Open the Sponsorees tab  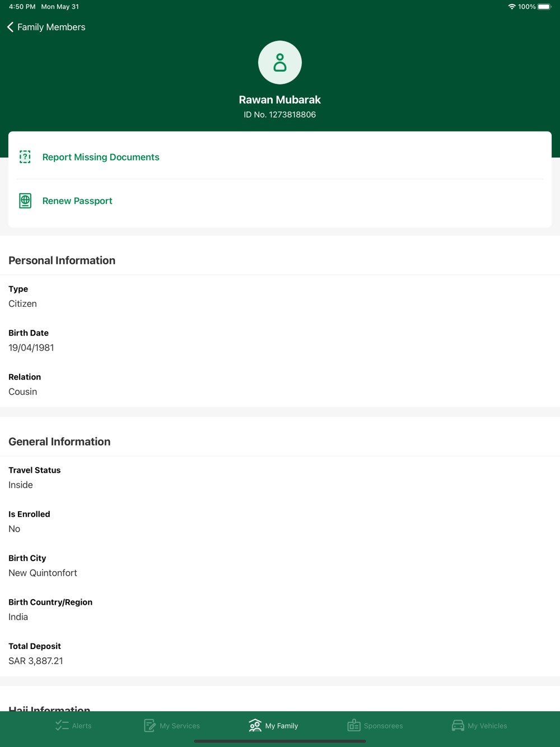375,726
